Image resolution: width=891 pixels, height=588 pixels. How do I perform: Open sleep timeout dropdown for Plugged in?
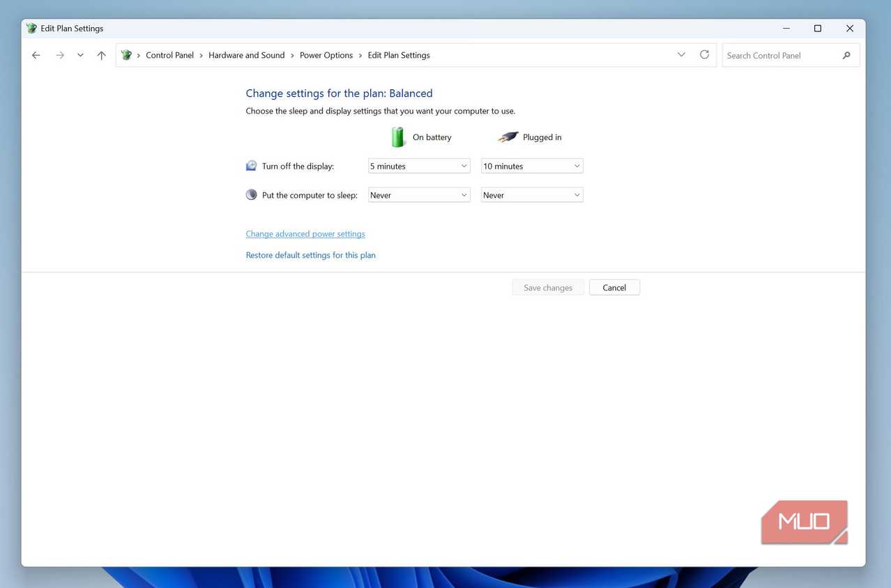(x=532, y=195)
